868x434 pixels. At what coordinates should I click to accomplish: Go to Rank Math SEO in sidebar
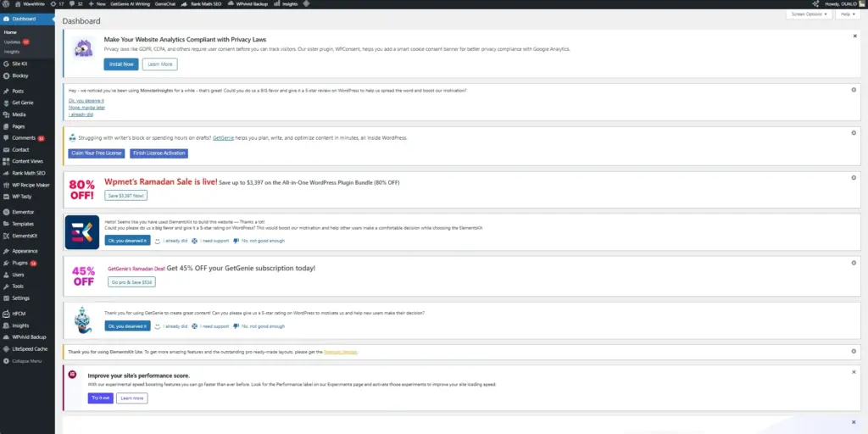pyautogui.click(x=29, y=172)
